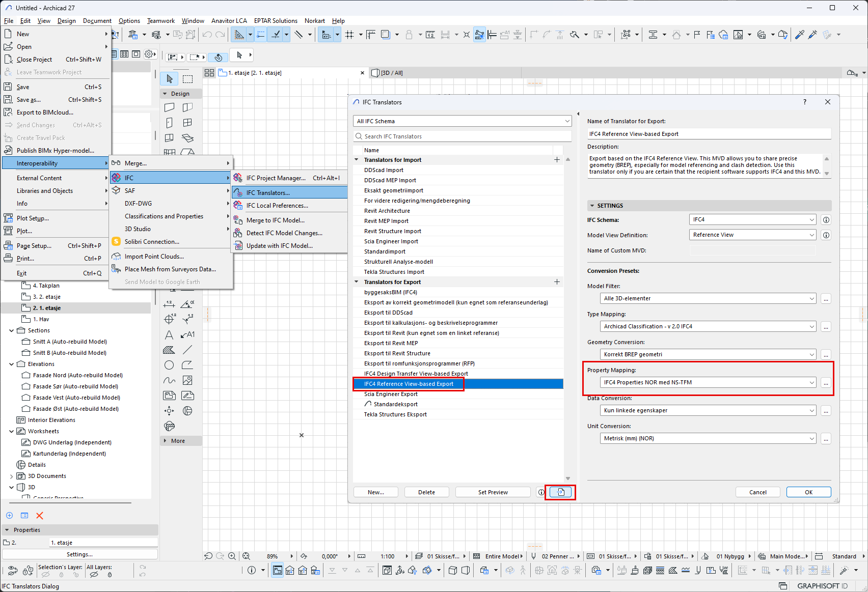Collapse the Elevations tree node
The height and width of the screenshot is (592, 868).
[x=12, y=364]
